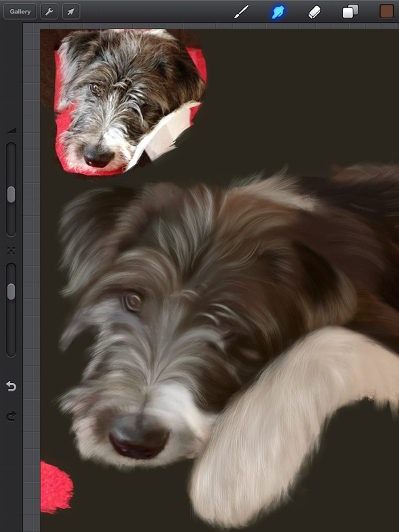
Task: Tap the checkered modifier button between sliders
Action: coord(11,251)
